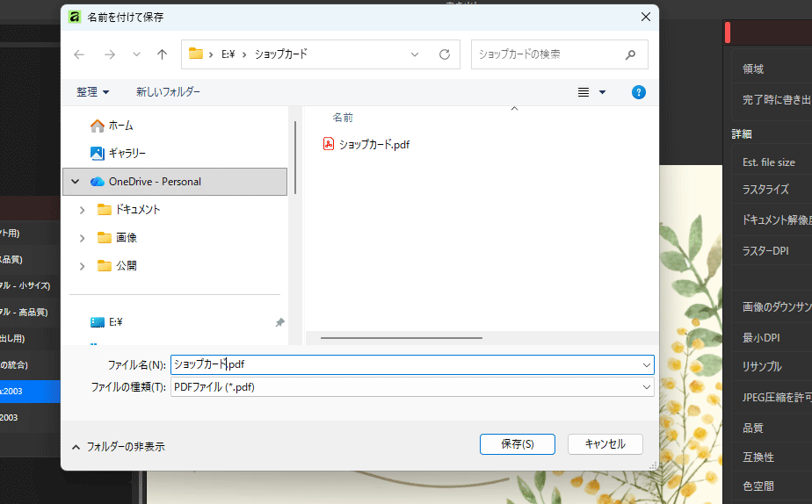Click 品質 in the export panel
The height and width of the screenshot is (504, 812).
click(753, 428)
